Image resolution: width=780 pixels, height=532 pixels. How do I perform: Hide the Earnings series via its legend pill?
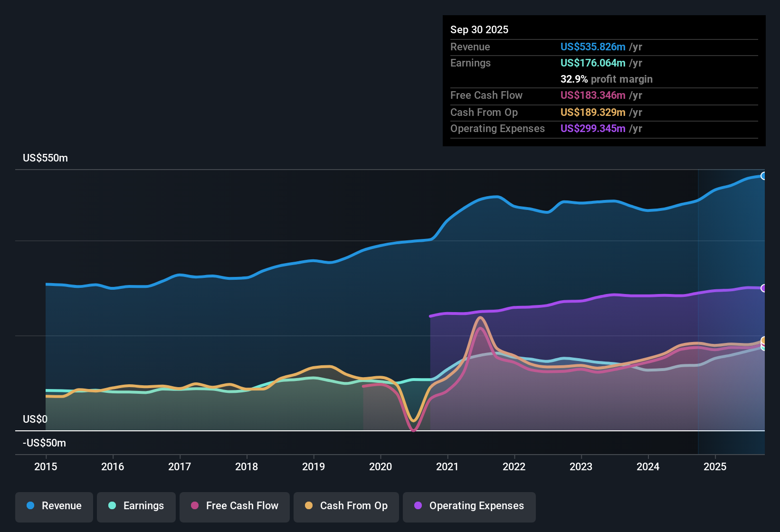[x=136, y=506]
